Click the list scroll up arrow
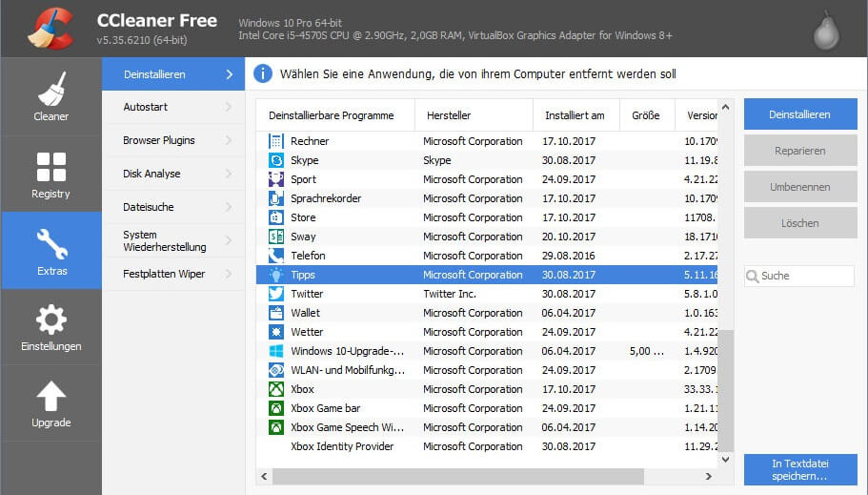Image resolution: width=868 pixels, height=495 pixels. pos(726,107)
